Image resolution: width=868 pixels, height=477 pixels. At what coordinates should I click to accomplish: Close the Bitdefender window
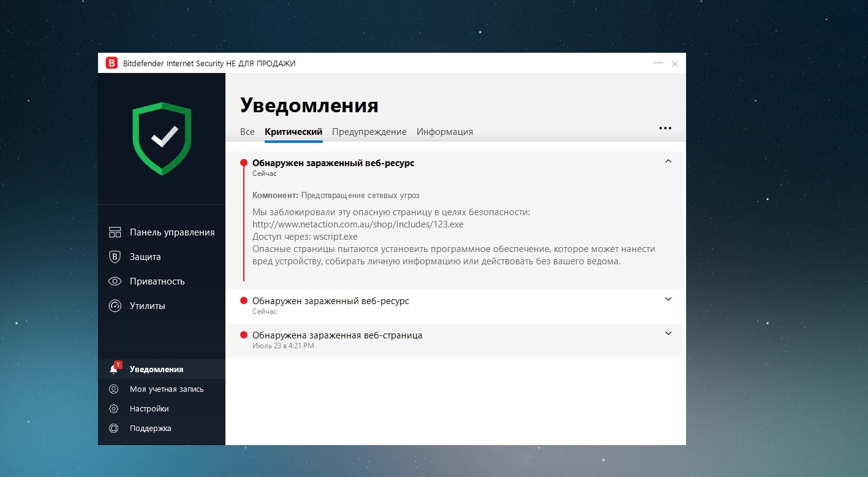(674, 63)
